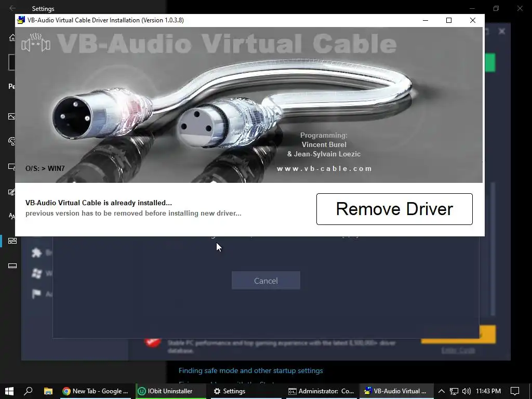This screenshot has width=532, height=399.
Task: Select Themes icon in Settings sidebar
Action: [x=12, y=192]
